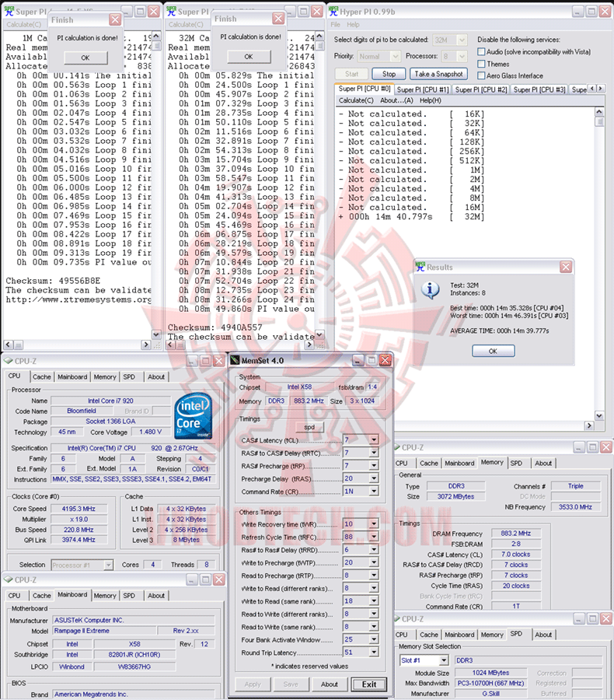Click Write to Read (same rank) value field
614x700 pixels.
[356, 601]
